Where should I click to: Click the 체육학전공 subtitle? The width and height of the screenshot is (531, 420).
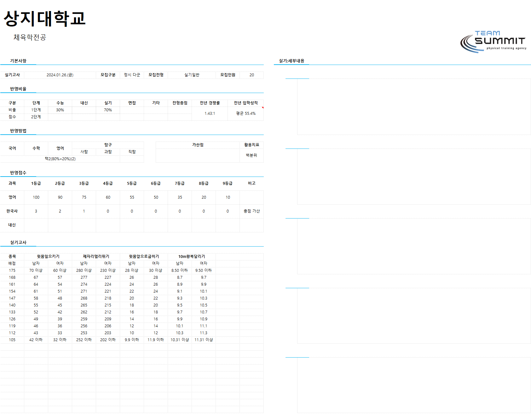[30, 37]
